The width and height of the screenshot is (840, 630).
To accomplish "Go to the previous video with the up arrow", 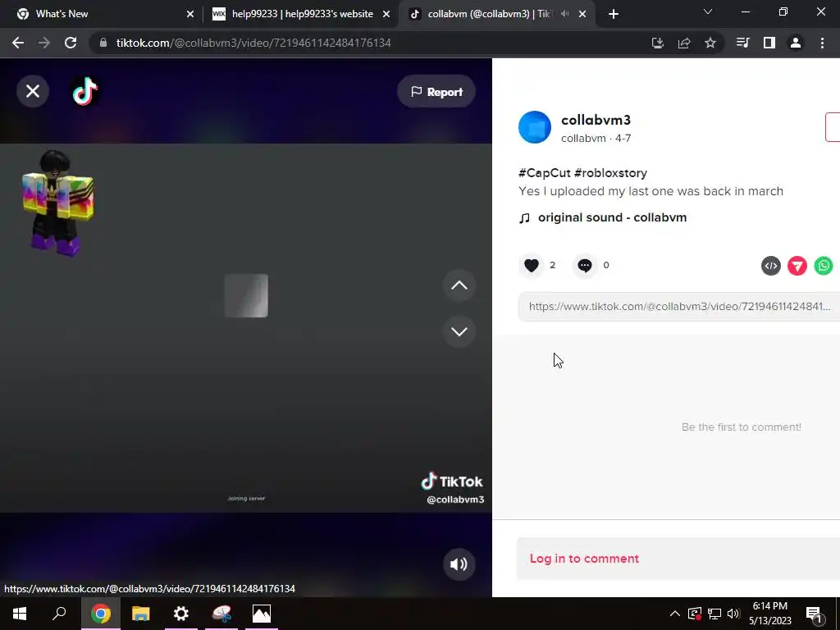I will [x=459, y=285].
